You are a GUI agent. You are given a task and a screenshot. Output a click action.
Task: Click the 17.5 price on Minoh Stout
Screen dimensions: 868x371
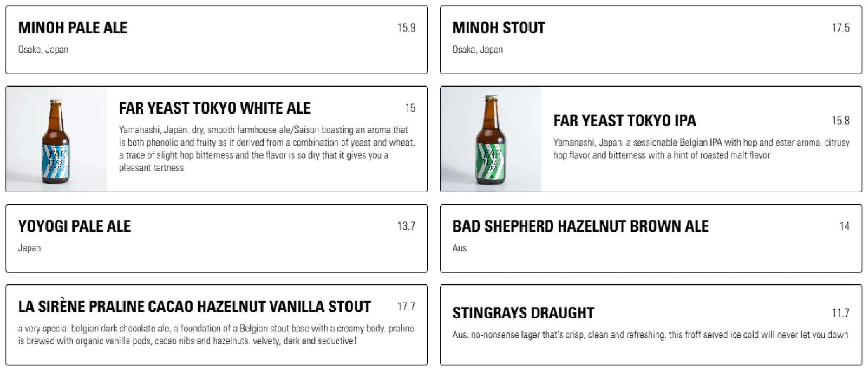pyautogui.click(x=841, y=28)
